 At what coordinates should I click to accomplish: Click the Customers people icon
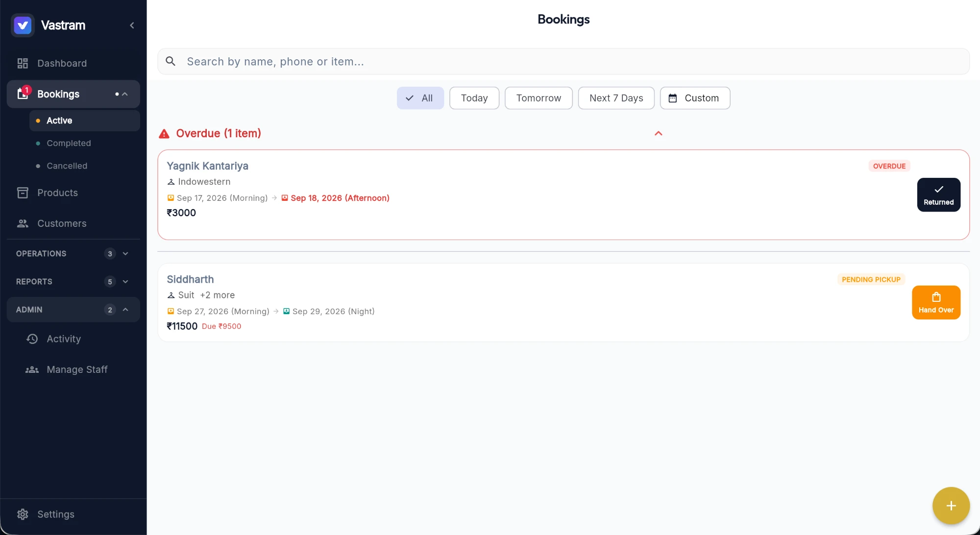pyautogui.click(x=23, y=223)
